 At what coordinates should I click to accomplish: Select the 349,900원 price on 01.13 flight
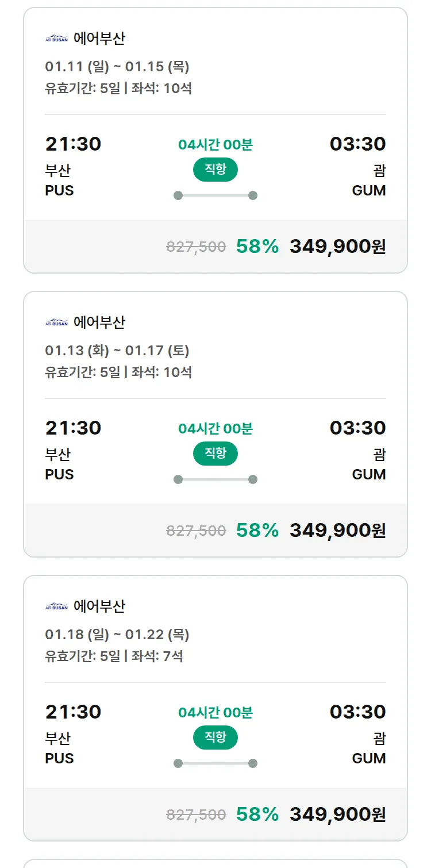(337, 531)
